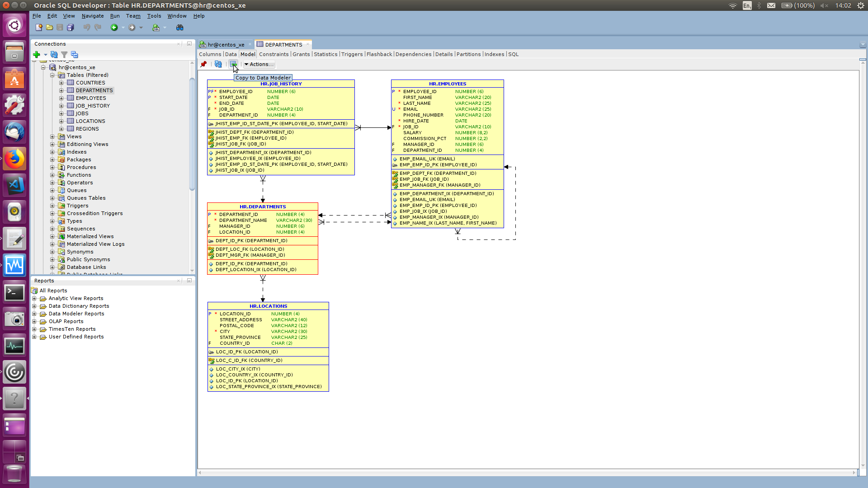
Task: Open the Team menu
Action: coord(133,15)
